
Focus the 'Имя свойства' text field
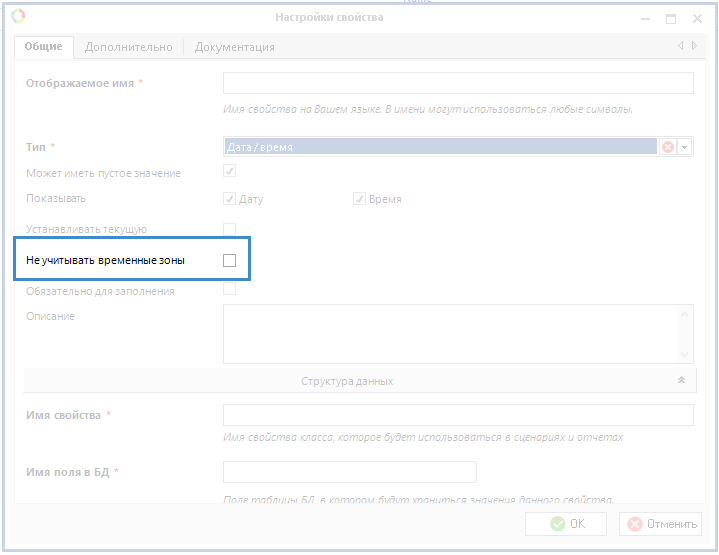coord(457,415)
